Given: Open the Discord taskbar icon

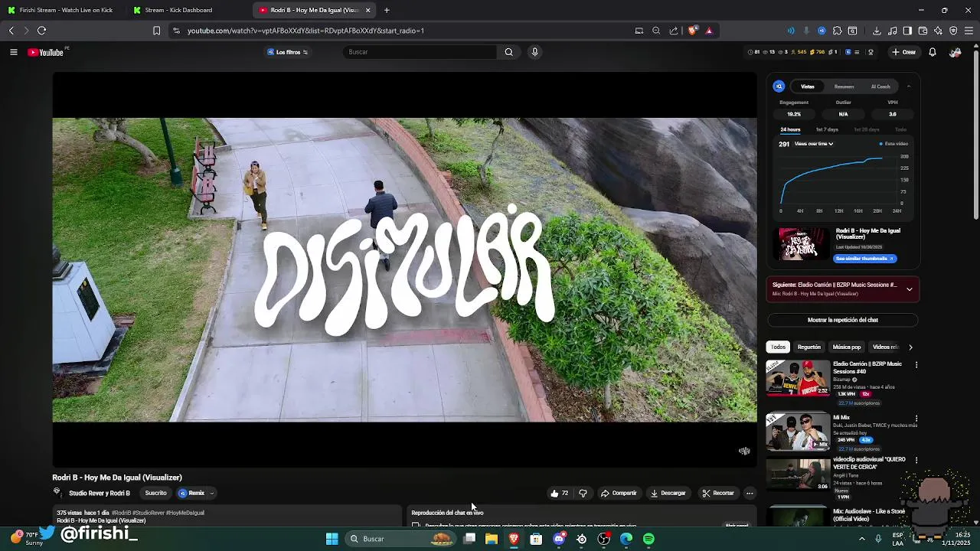Looking at the screenshot, I should coord(559,539).
